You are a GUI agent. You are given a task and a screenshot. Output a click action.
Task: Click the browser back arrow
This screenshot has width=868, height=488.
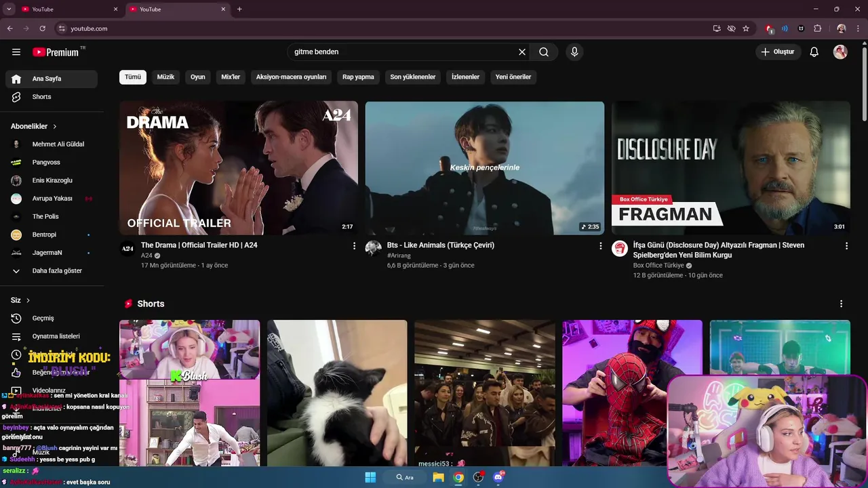pos(10,28)
